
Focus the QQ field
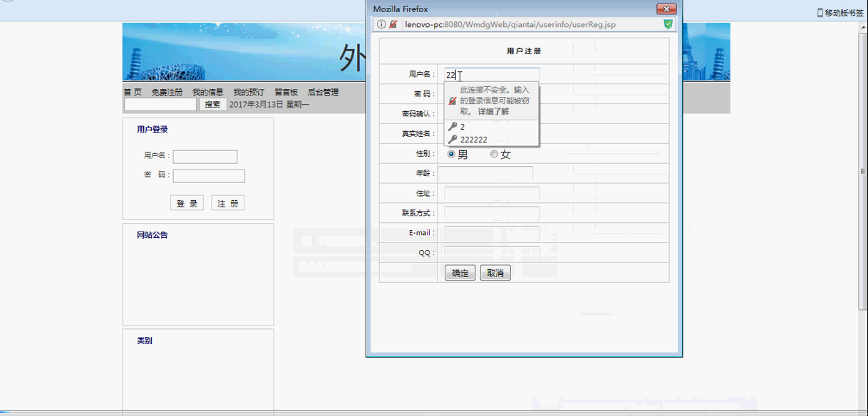coord(492,252)
